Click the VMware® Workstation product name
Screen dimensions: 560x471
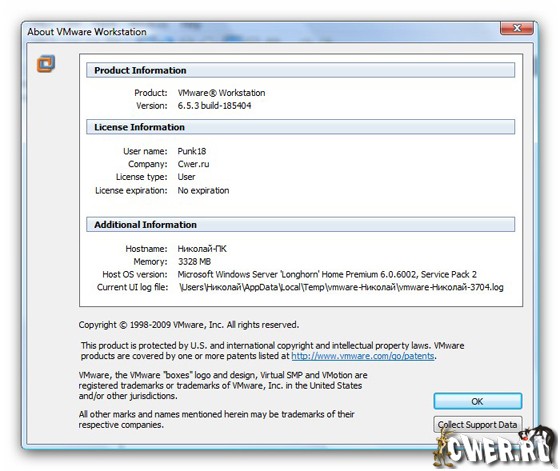pos(221,93)
